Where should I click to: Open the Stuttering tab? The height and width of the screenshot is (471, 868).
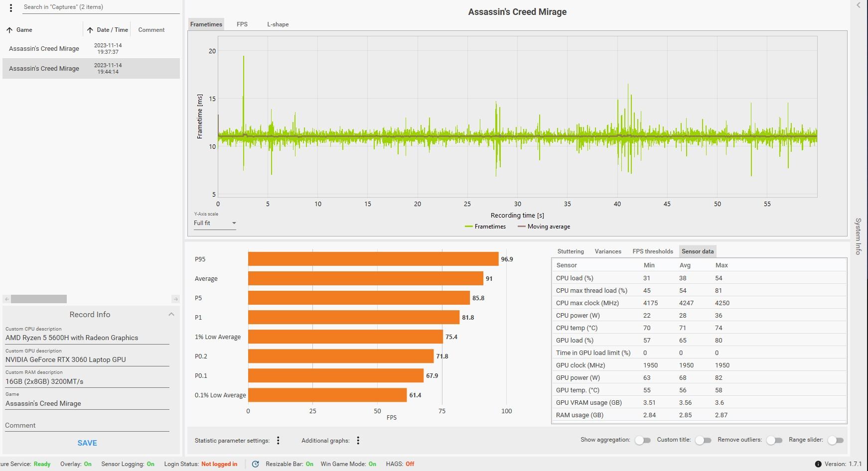(571, 251)
